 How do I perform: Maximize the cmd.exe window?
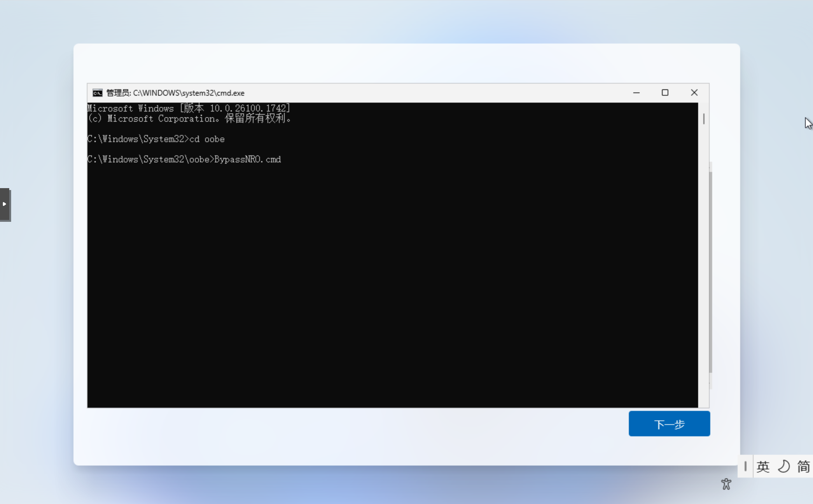[665, 93]
